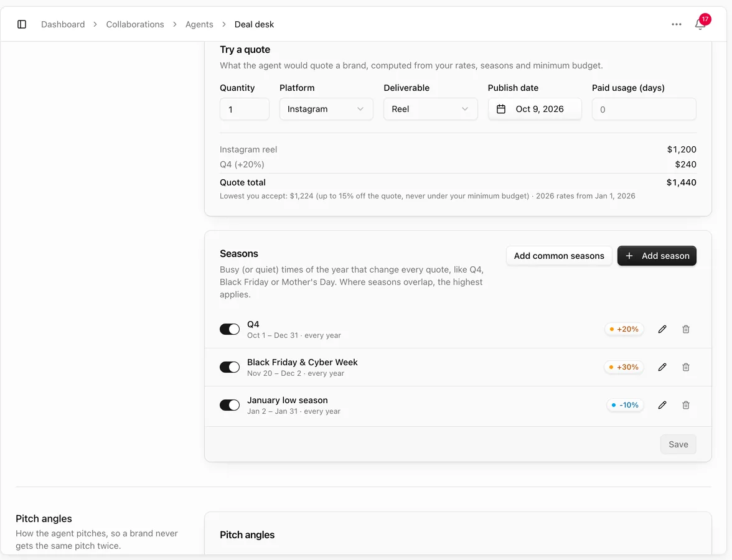This screenshot has height=560, width=732.
Task: Edit the January low season entry
Action: click(662, 405)
